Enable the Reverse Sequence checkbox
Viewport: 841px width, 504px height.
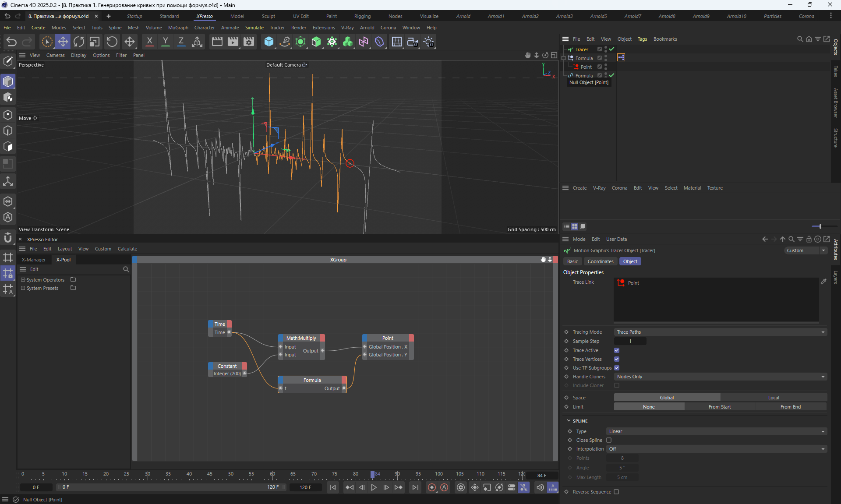coord(616,492)
